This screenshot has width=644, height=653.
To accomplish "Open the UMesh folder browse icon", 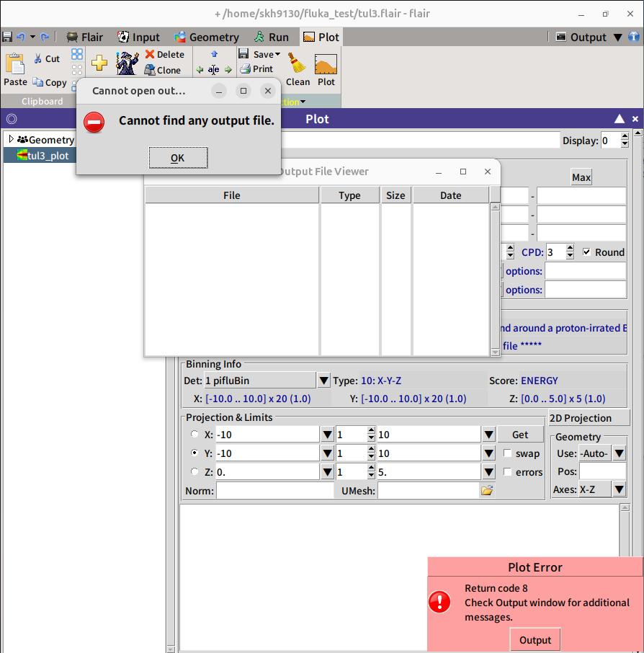I will (x=487, y=491).
